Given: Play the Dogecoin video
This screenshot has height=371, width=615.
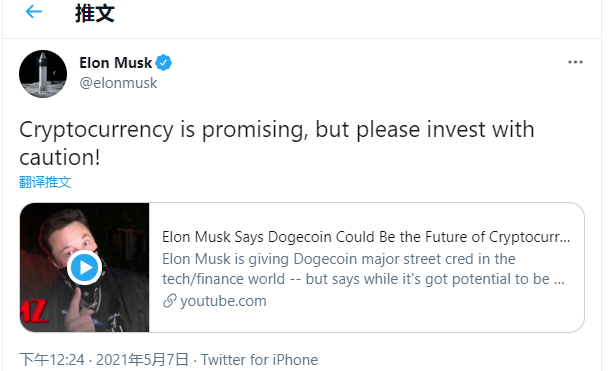Looking at the screenshot, I should coord(84,267).
